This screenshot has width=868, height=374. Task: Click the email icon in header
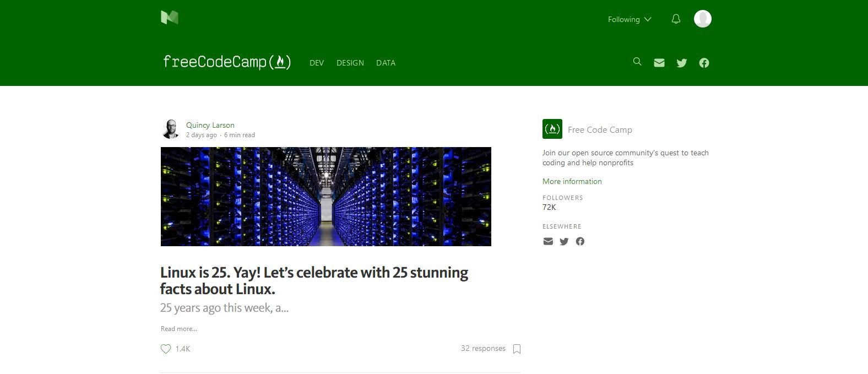pyautogui.click(x=659, y=63)
